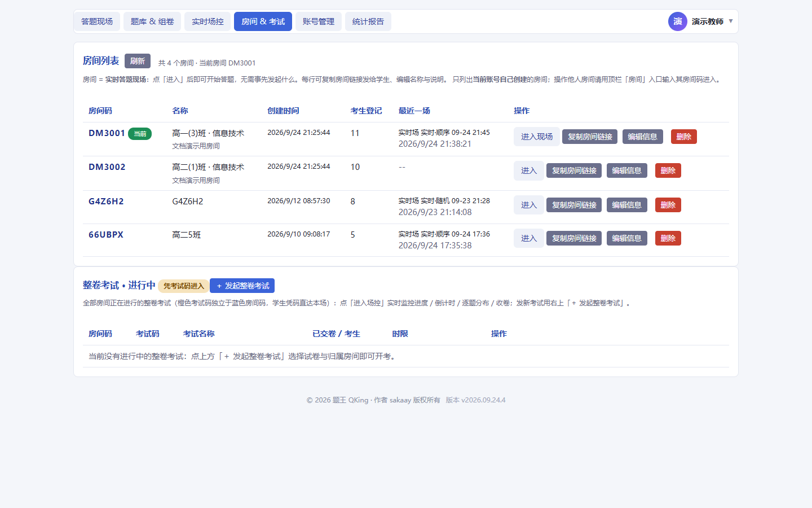Screen dimensions: 812x508
Task: Open the 实时场控 tab
Action: point(208,21)
